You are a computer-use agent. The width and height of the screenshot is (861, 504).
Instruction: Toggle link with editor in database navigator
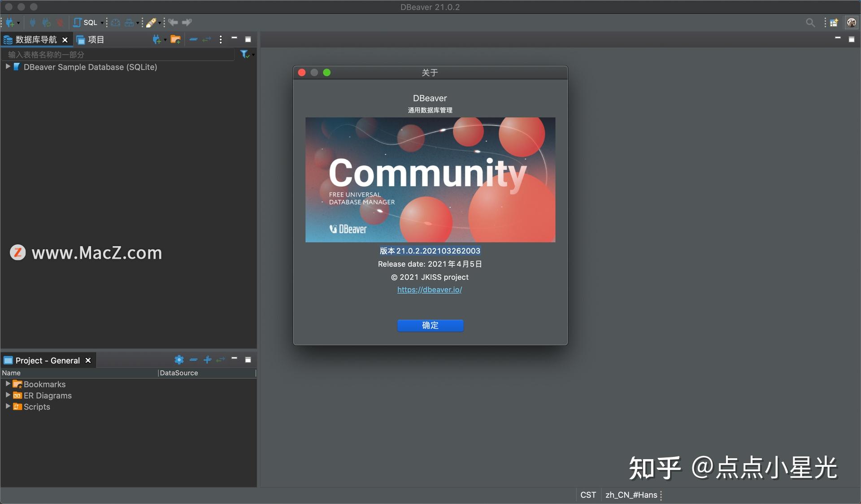click(207, 39)
